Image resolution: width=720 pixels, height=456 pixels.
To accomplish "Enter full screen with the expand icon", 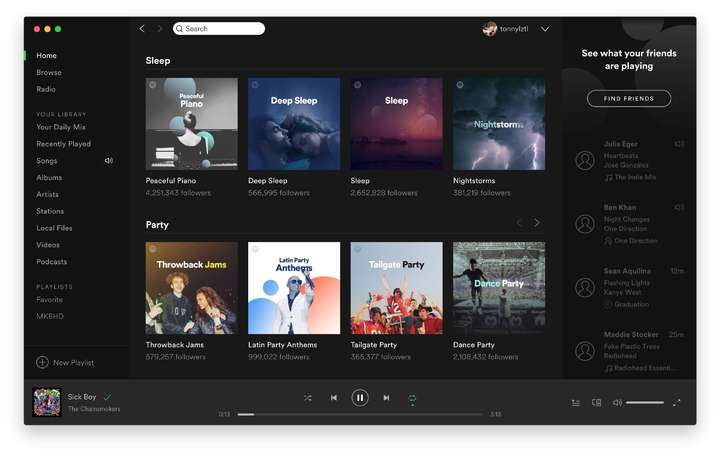I will 676,403.
